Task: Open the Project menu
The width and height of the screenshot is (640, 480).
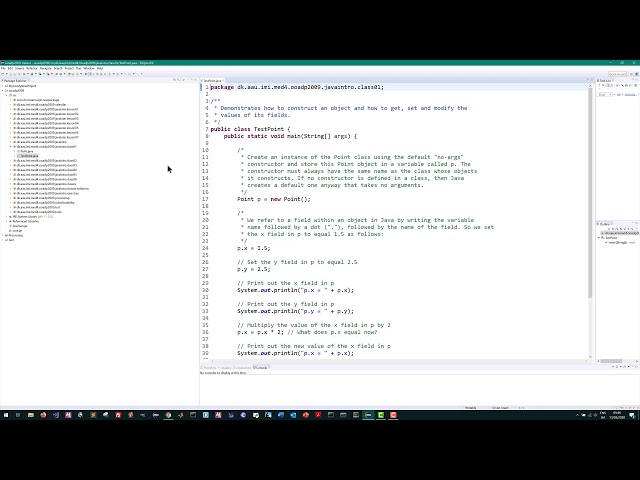Action: pos(69,69)
